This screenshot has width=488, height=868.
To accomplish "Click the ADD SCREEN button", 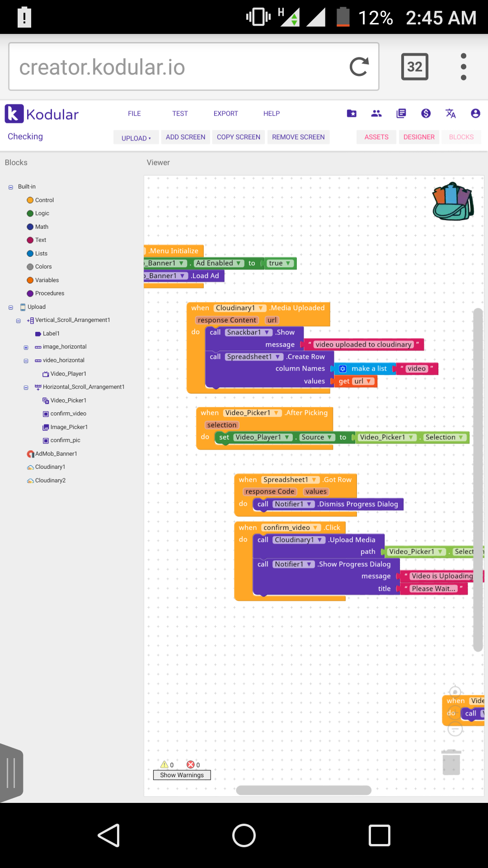I will (185, 137).
